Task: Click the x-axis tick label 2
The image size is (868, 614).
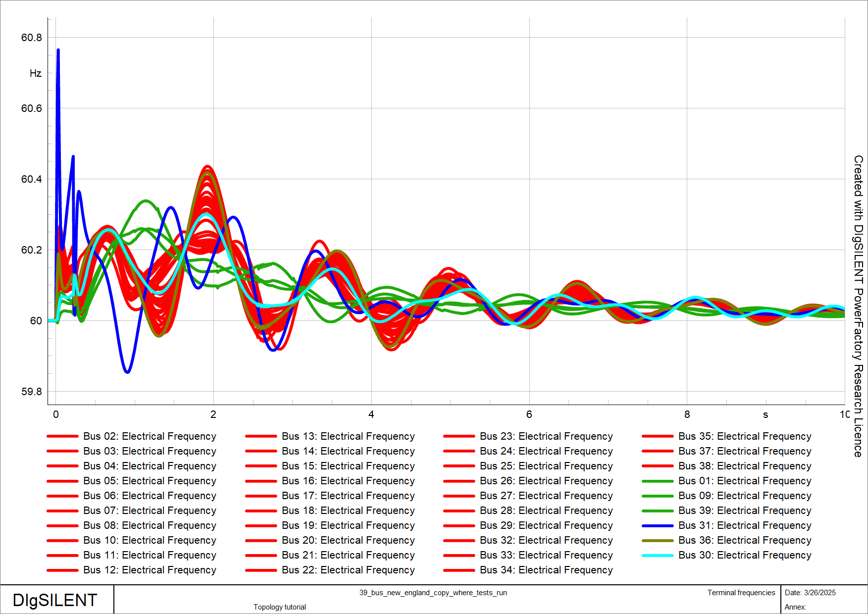Action: [213, 414]
